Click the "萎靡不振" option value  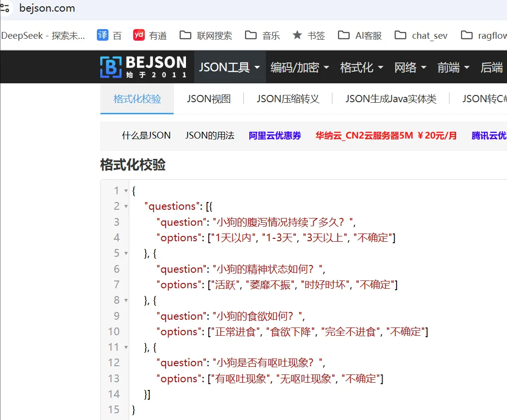[x=270, y=285]
